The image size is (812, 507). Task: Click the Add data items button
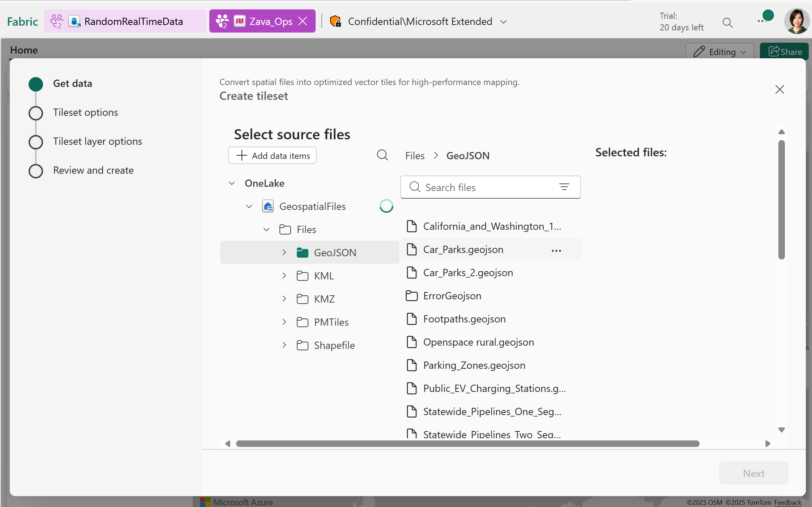point(273,155)
